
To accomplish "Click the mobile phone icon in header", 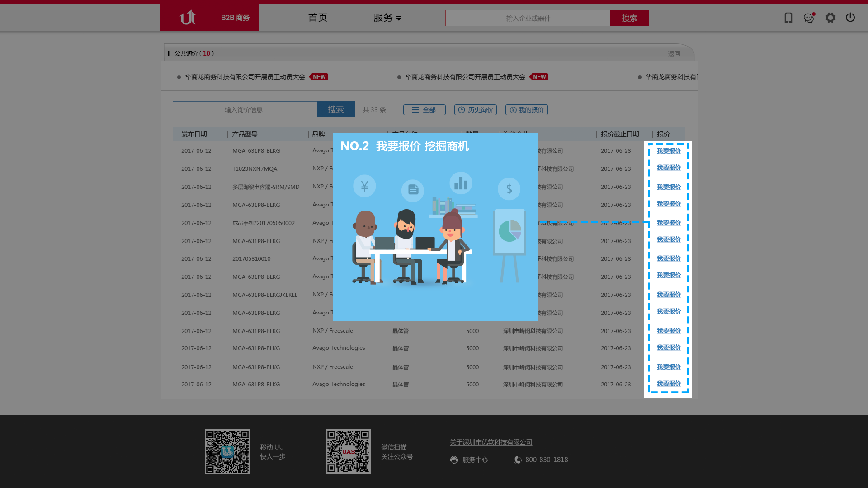I will [x=788, y=18].
